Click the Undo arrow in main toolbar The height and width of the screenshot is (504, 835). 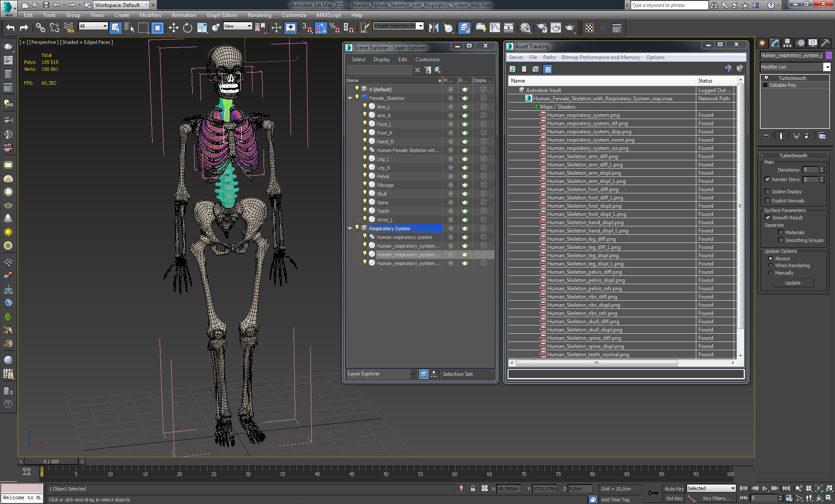(10, 28)
